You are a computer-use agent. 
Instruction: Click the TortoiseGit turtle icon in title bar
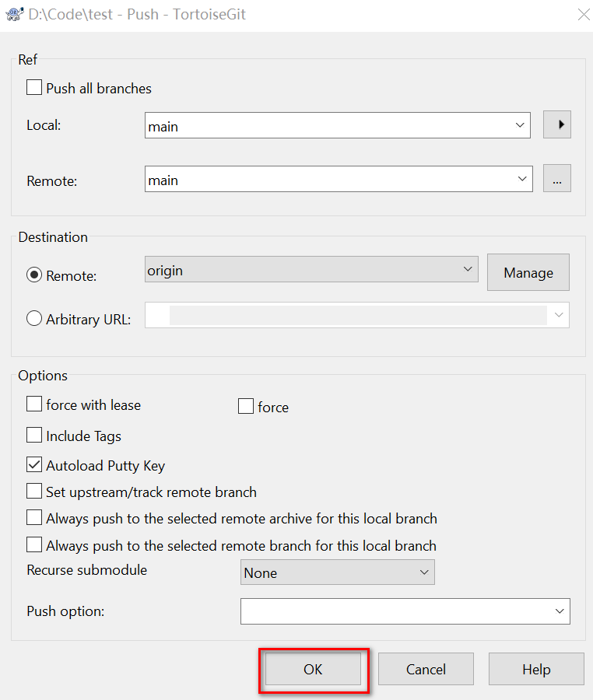15,14
